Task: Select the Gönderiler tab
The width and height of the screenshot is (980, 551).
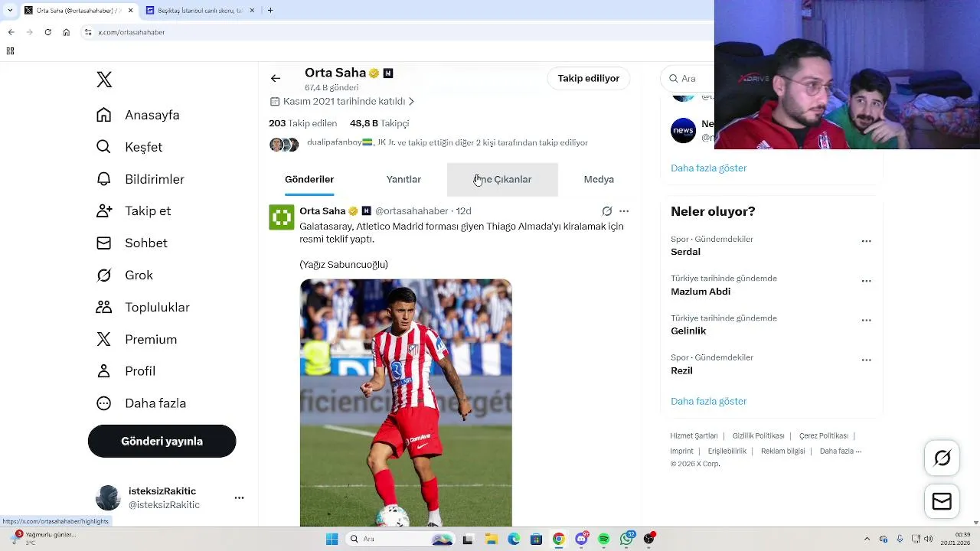Action: [x=309, y=180]
